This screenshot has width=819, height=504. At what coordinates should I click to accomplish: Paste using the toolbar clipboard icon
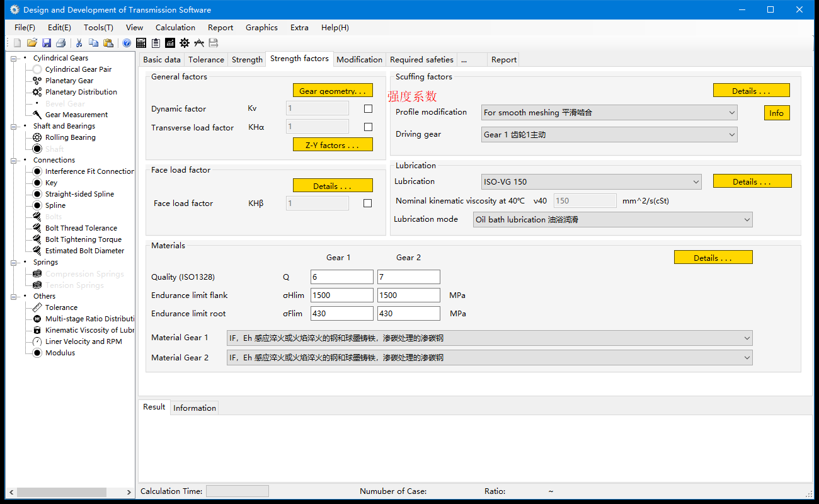[108, 43]
